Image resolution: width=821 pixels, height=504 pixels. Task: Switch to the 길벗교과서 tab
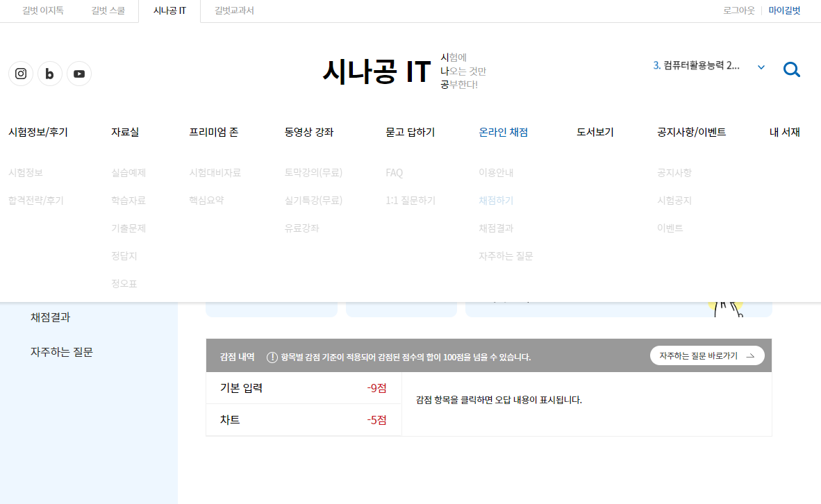234,10
